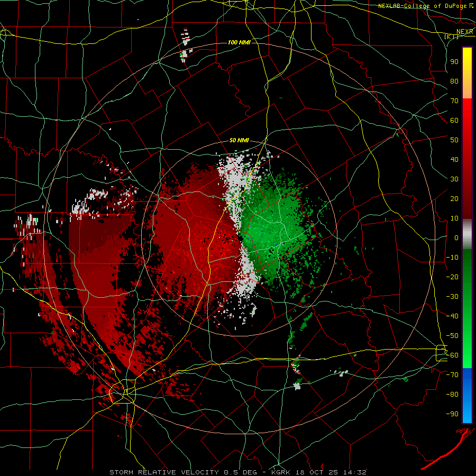Select the -70 scale label
The image size is (476, 476).
(x=452, y=375)
